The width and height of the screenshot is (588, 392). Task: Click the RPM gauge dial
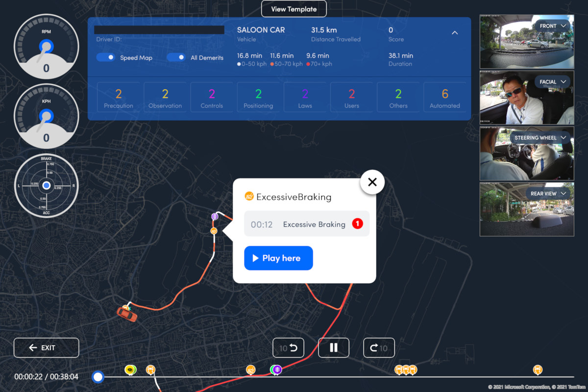tap(46, 47)
